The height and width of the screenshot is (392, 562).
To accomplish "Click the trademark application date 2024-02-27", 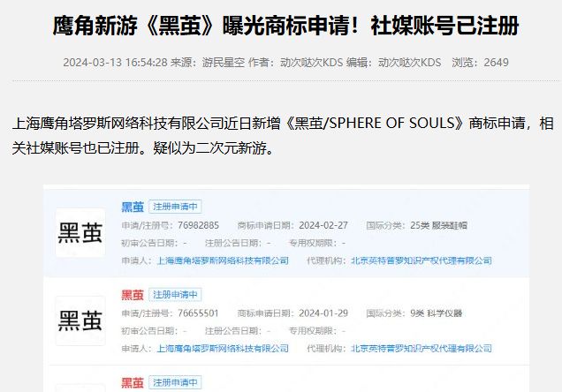I will [x=323, y=225].
